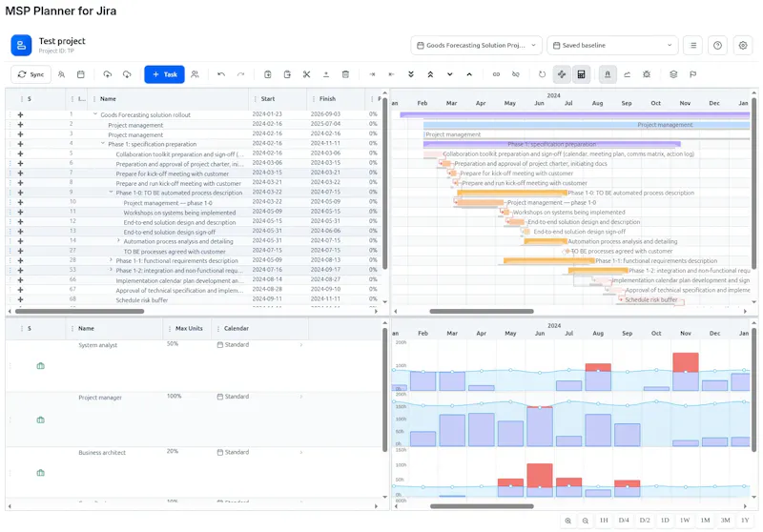Click the single chevron-down toolbar icon

(x=449, y=74)
